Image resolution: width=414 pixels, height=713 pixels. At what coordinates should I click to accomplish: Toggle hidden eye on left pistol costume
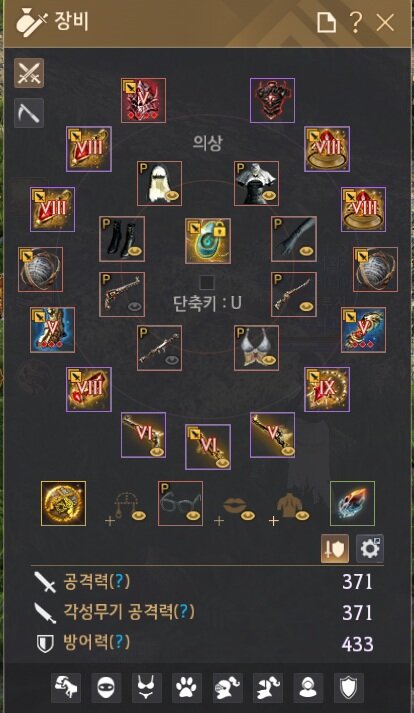point(135,307)
